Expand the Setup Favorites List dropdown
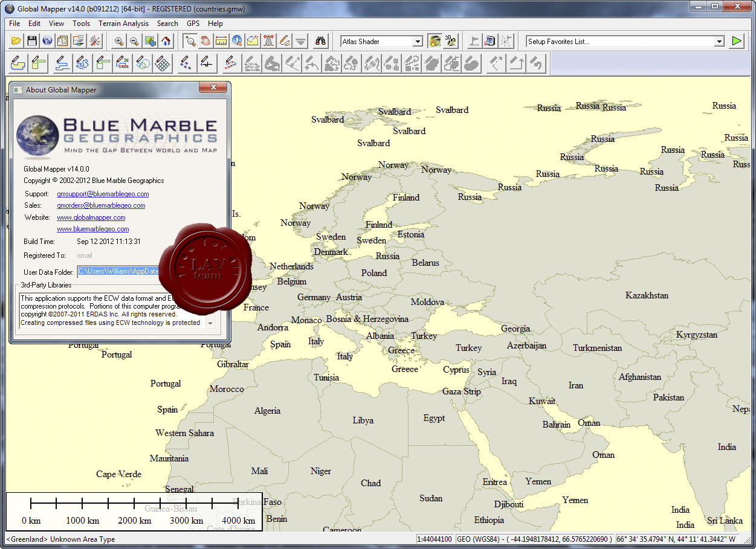This screenshot has height=549, width=756. [720, 42]
